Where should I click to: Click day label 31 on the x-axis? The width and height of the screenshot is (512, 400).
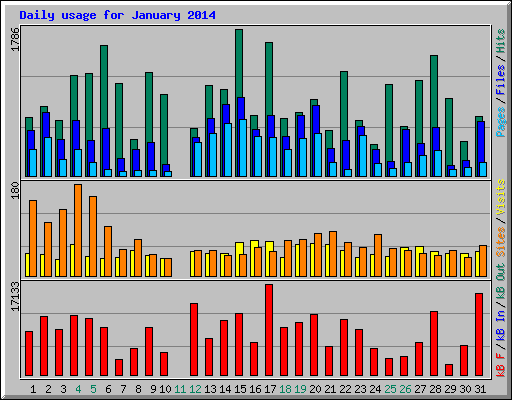(480, 389)
